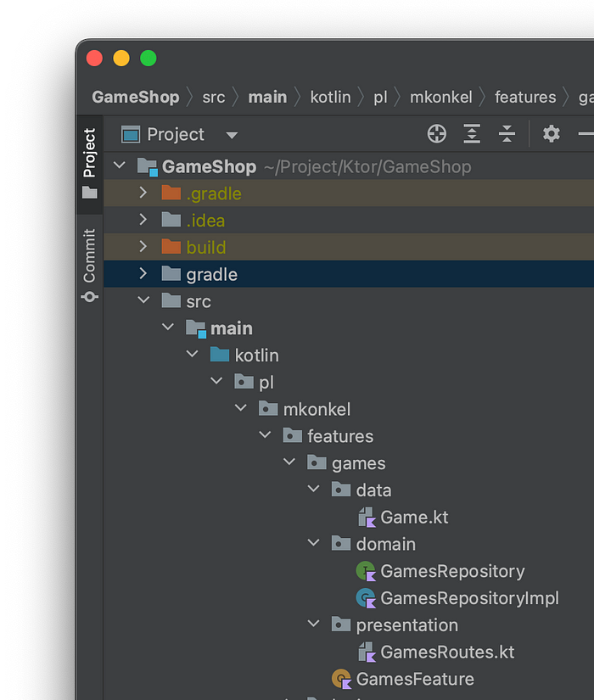Collapse the presentation package
The image size is (594, 700).
tap(313, 624)
